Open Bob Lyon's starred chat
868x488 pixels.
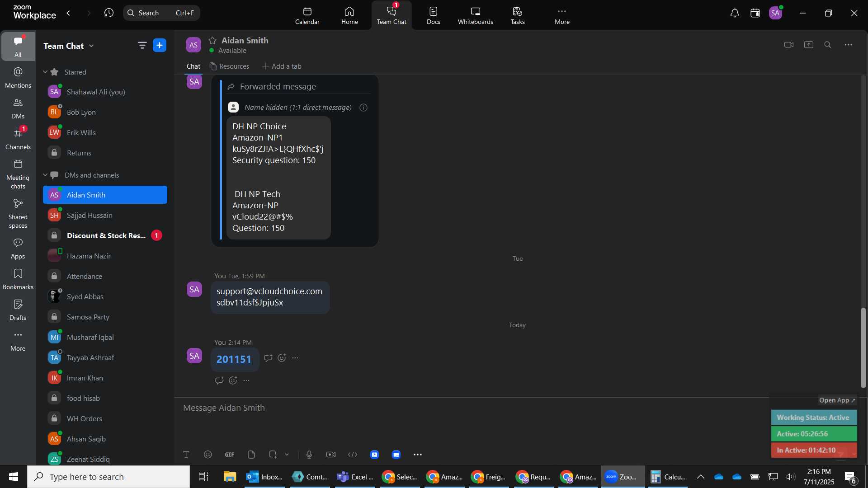105,112
